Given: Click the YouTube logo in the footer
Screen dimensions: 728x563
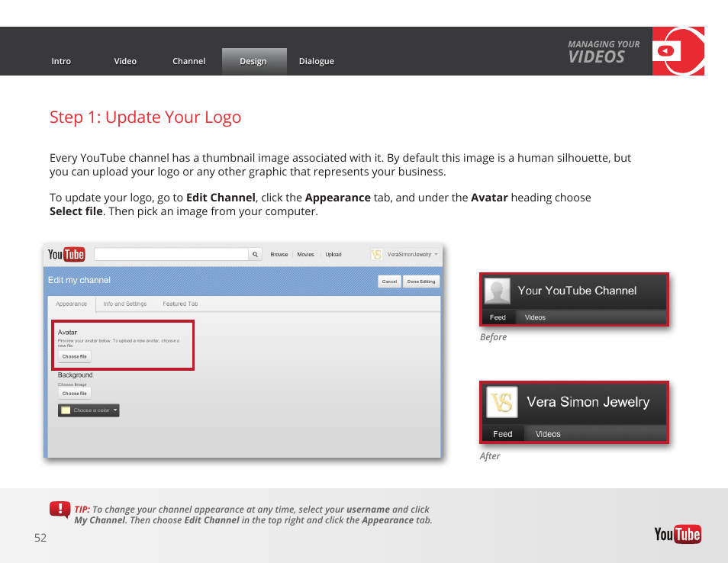Looking at the screenshot, I should click(x=677, y=534).
